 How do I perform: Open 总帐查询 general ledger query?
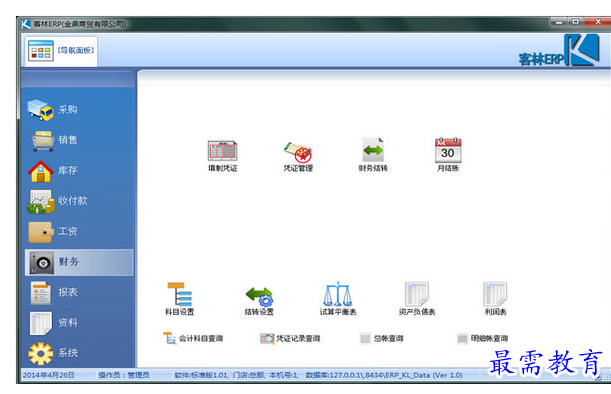pos(381,338)
